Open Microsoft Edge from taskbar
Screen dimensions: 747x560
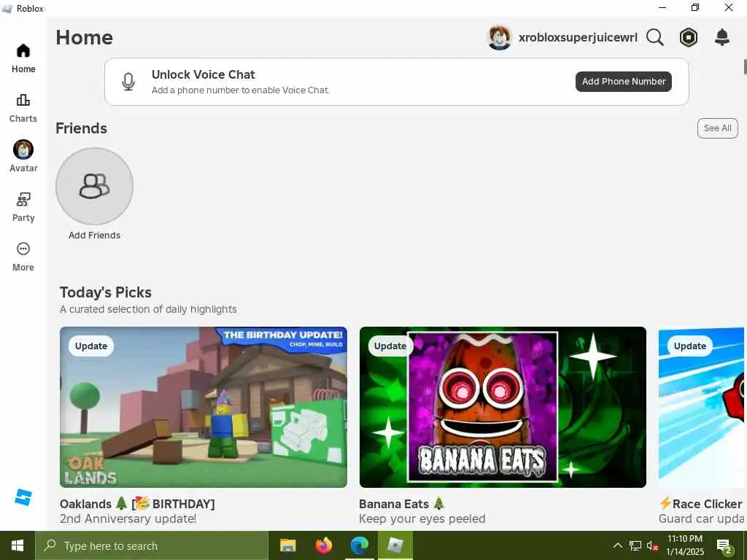tap(359, 545)
